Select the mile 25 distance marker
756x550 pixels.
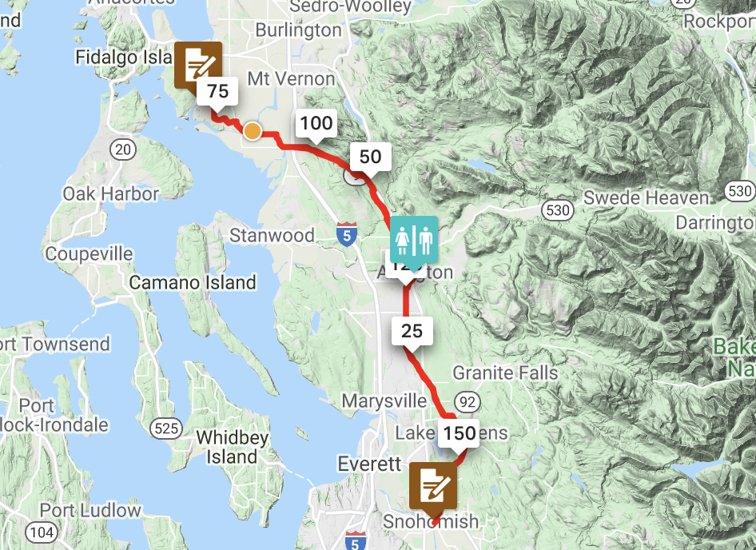412,332
